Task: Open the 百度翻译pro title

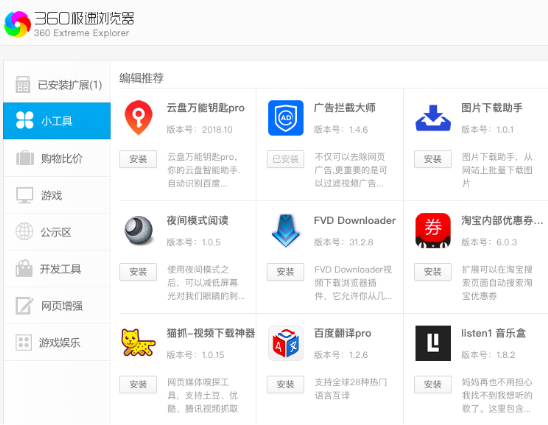Action: (x=342, y=333)
